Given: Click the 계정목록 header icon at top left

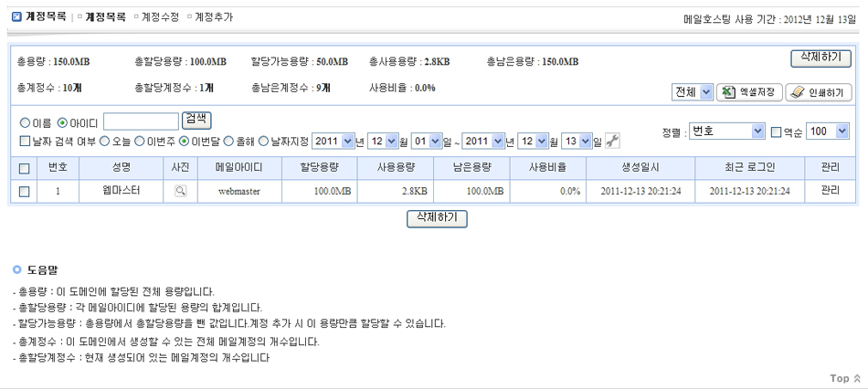Looking at the screenshot, I should click(x=16, y=17).
